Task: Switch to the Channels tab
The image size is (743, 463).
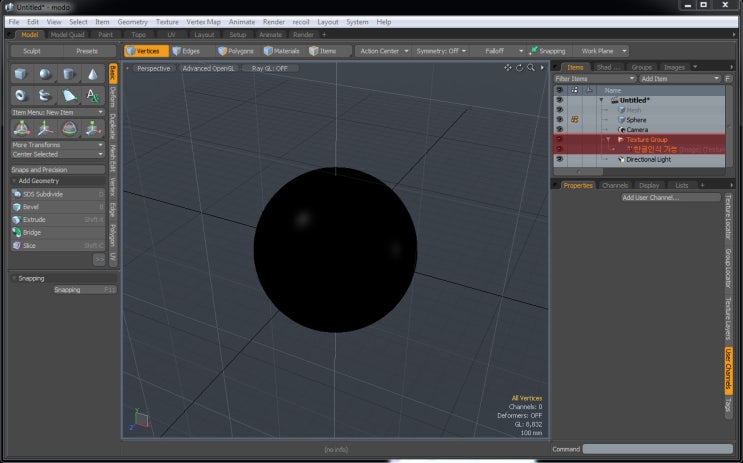Action: click(615, 185)
